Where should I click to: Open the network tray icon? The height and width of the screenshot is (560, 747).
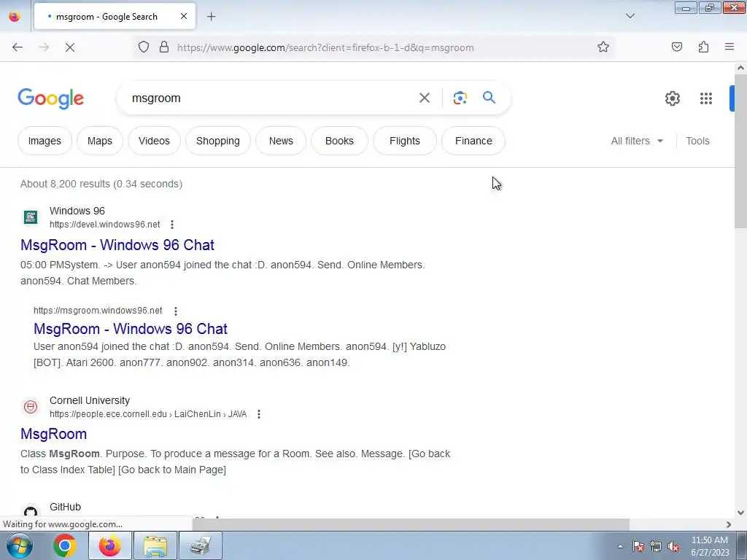(x=656, y=547)
